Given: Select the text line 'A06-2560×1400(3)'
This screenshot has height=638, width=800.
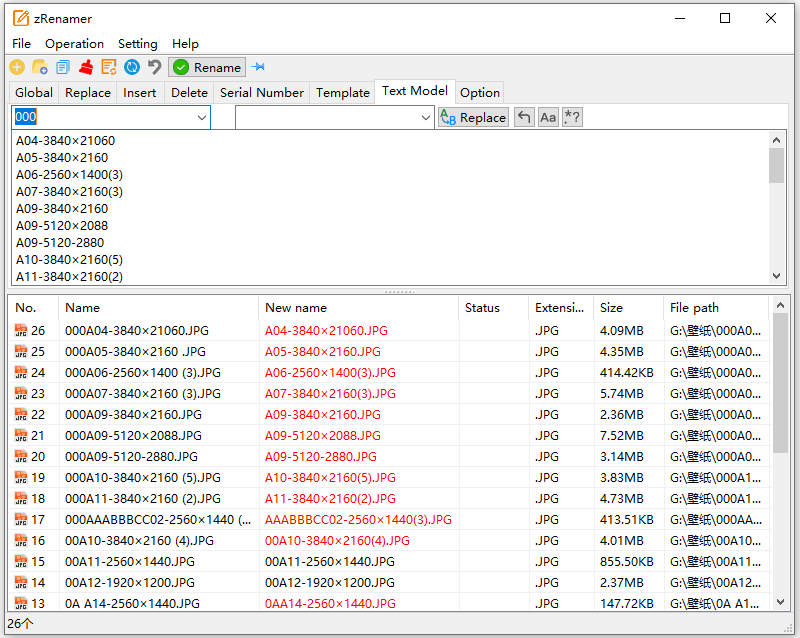Looking at the screenshot, I should (x=69, y=175).
